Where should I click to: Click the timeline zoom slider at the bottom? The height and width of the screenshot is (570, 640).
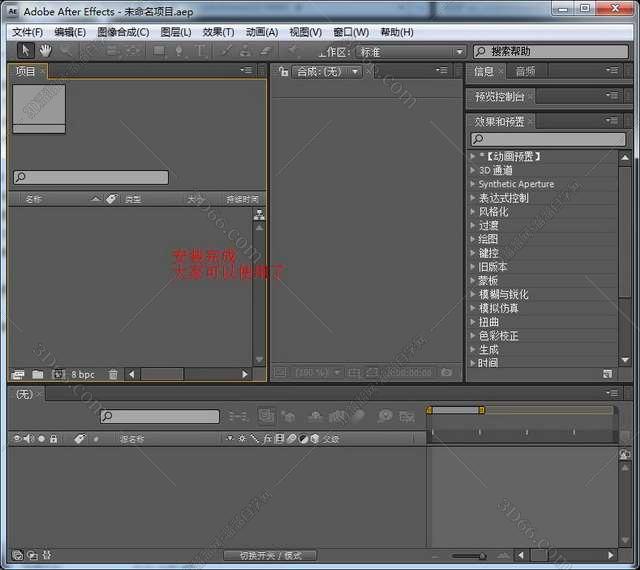(469, 556)
